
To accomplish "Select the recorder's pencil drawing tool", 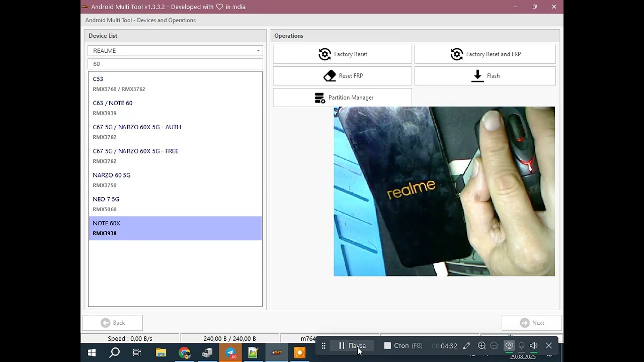I will [x=466, y=346].
